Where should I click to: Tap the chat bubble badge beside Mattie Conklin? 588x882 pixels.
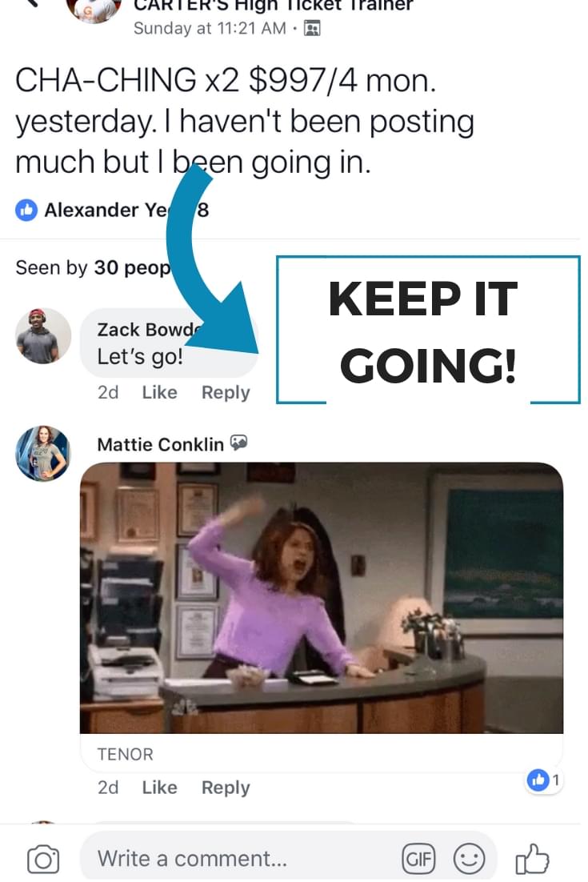coord(239,443)
